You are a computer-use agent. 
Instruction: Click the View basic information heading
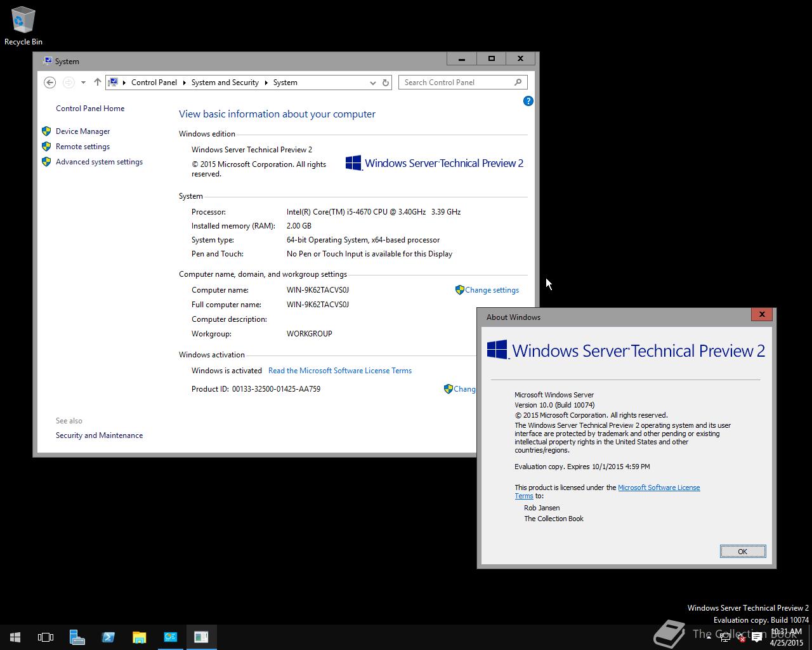click(x=277, y=114)
